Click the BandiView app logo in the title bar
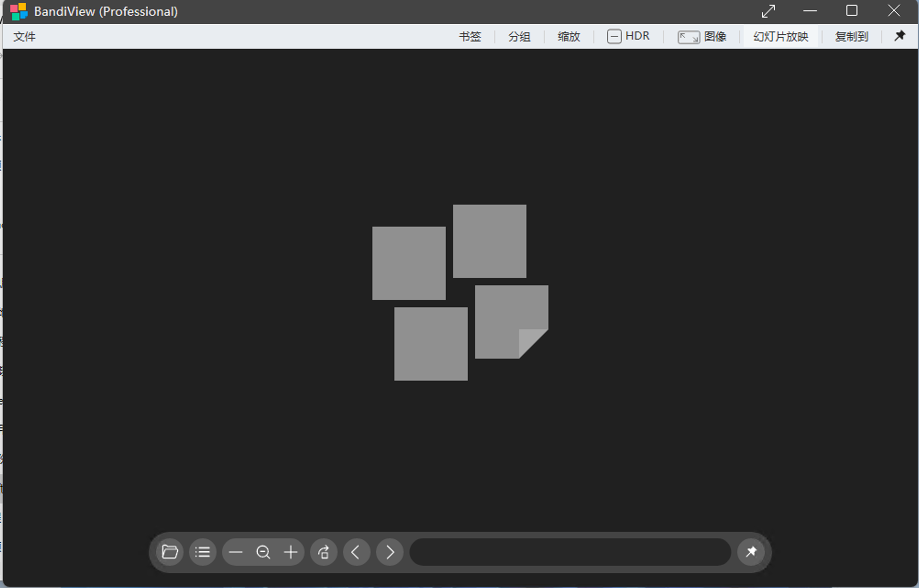 coord(19,11)
